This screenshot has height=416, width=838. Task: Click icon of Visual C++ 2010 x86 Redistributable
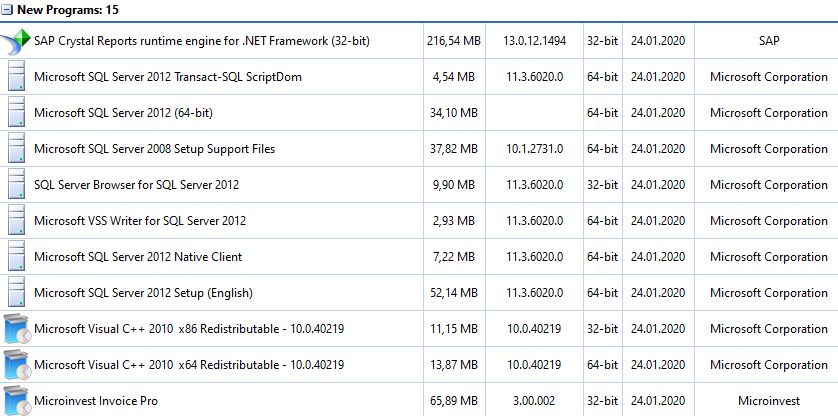click(x=17, y=328)
